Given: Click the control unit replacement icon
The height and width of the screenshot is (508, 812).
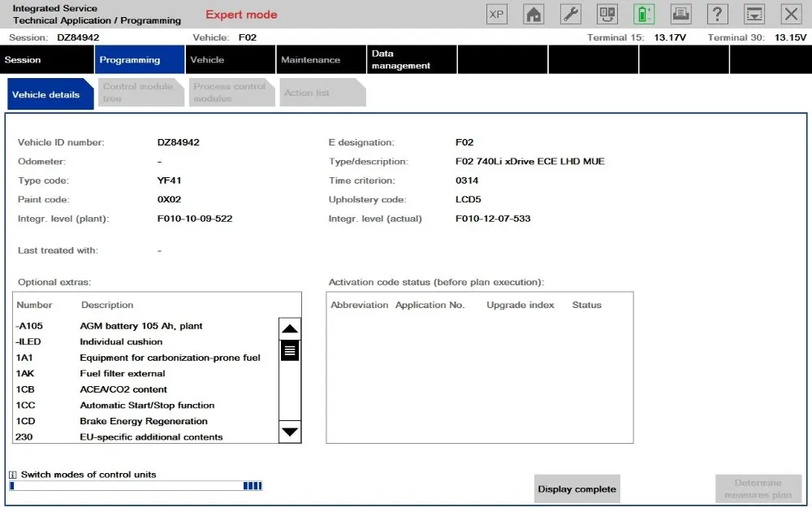Looking at the screenshot, I should (x=606, y=13).
